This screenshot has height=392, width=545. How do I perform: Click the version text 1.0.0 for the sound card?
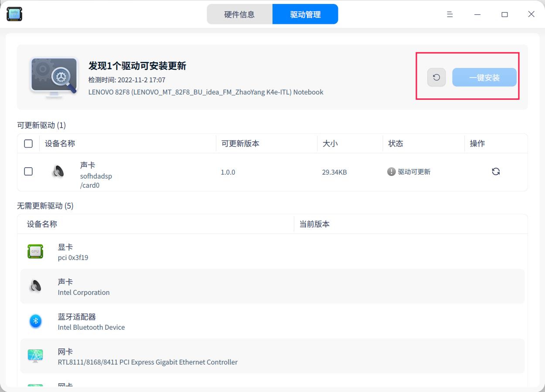[228, 172]
